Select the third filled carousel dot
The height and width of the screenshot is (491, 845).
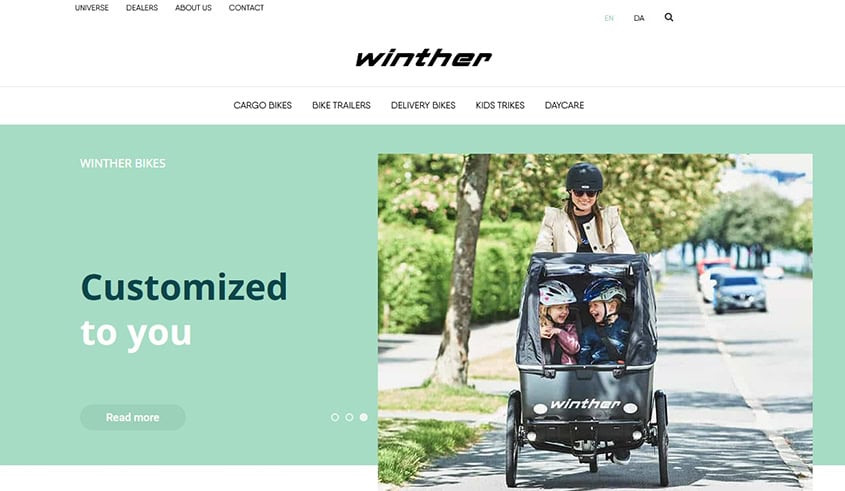(x=364, y=417)
